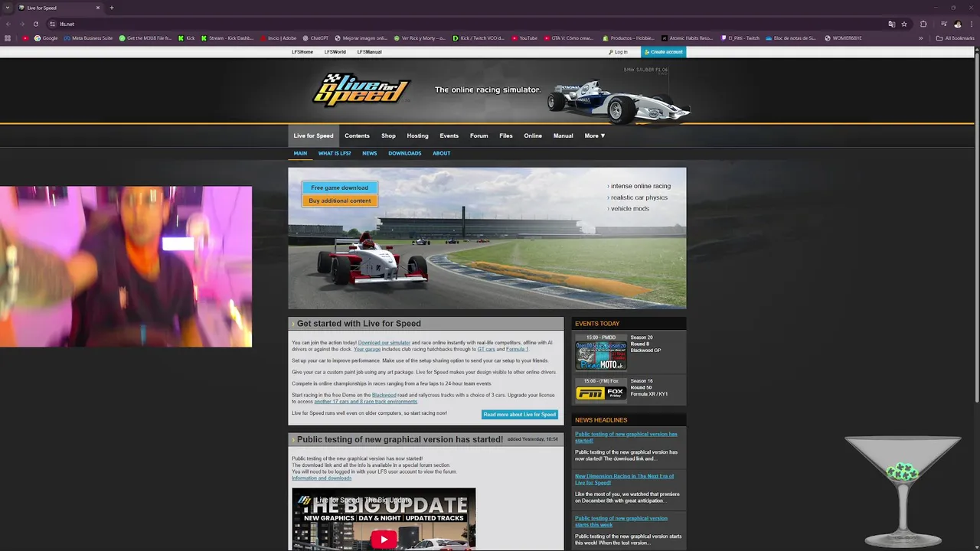
Task: Open the Pixel Moto event thumbnail
Action: point(601,356)
